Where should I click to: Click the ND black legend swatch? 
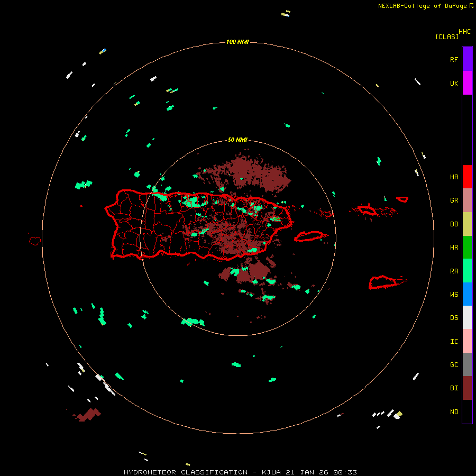[x=467, y=411]
